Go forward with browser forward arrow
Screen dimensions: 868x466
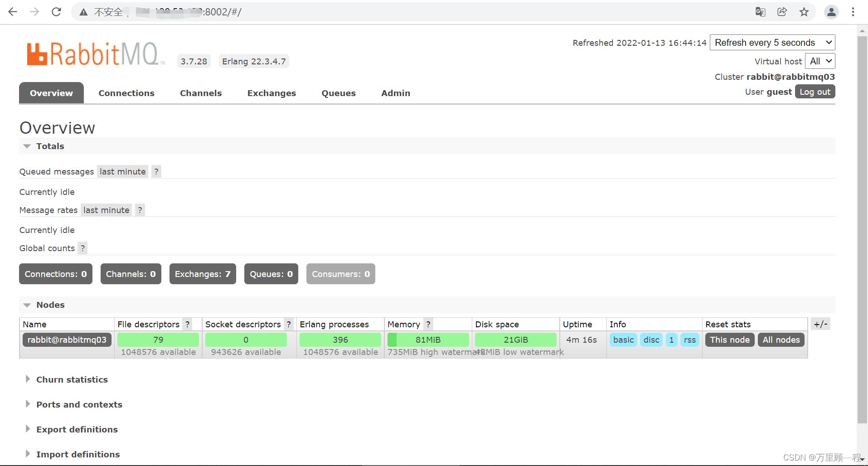(34, 12)
